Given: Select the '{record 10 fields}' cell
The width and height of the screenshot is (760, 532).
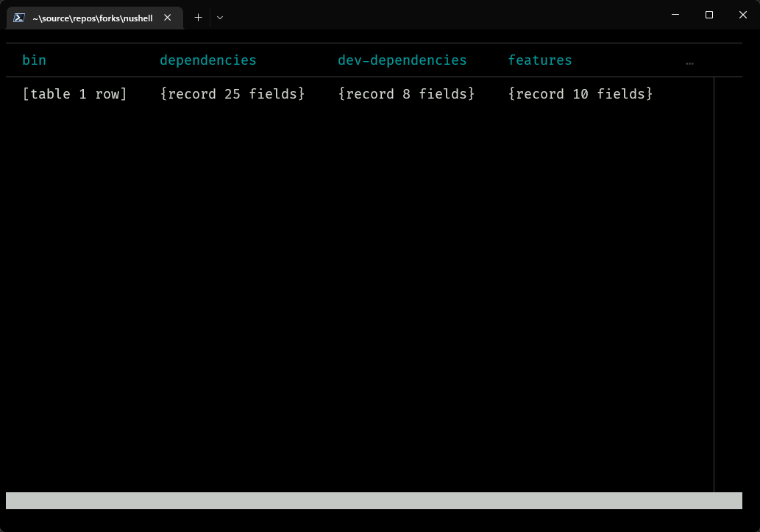Looking at the screenshot, I should [580, 93].
